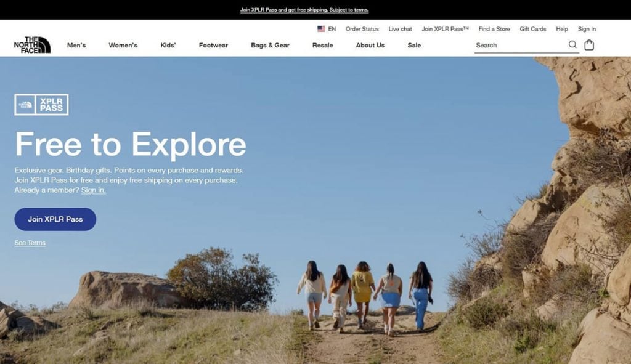Click the See Terms link
631x364 pixels.
tap(30, 243)
